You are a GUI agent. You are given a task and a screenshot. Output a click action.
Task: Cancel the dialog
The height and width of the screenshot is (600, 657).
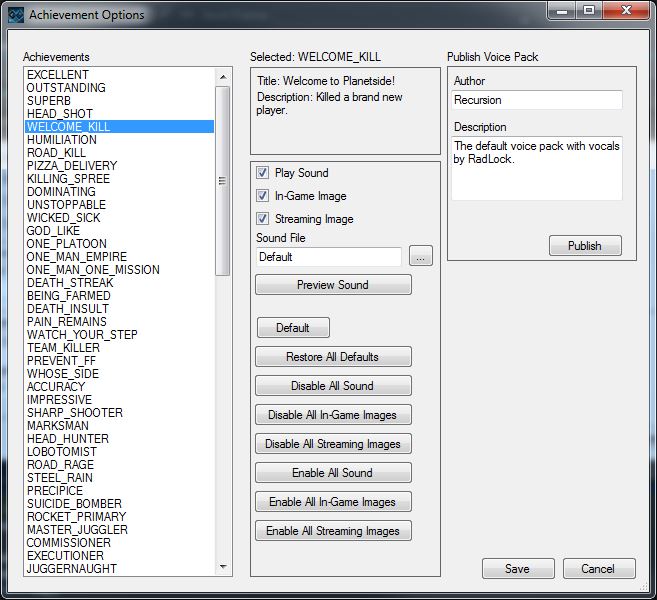tap(598, 569)
